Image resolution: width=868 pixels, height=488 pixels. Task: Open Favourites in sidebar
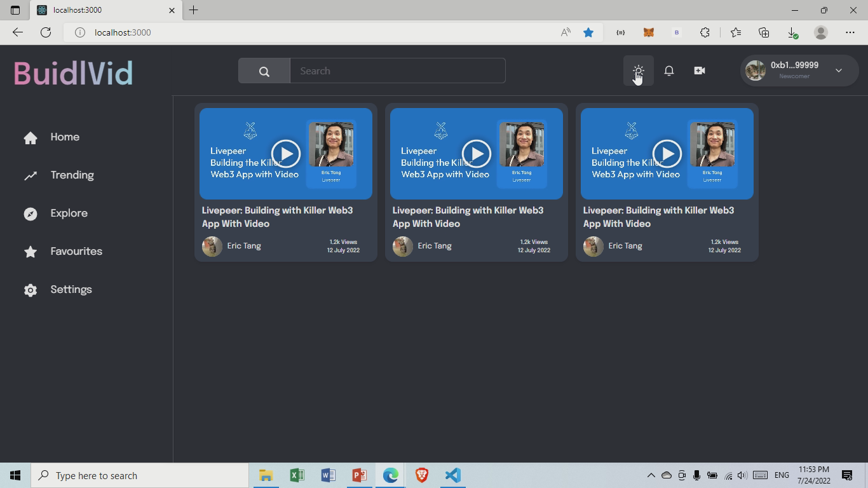(76, 251)
